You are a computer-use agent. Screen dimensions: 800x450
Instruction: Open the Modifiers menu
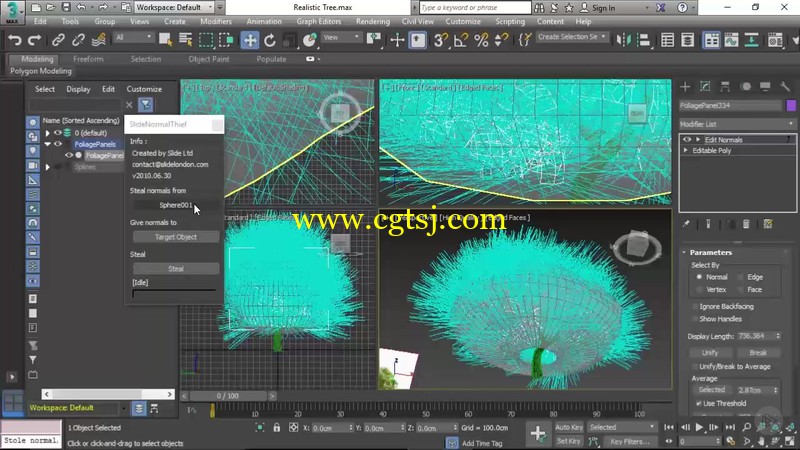pos(216,21)
